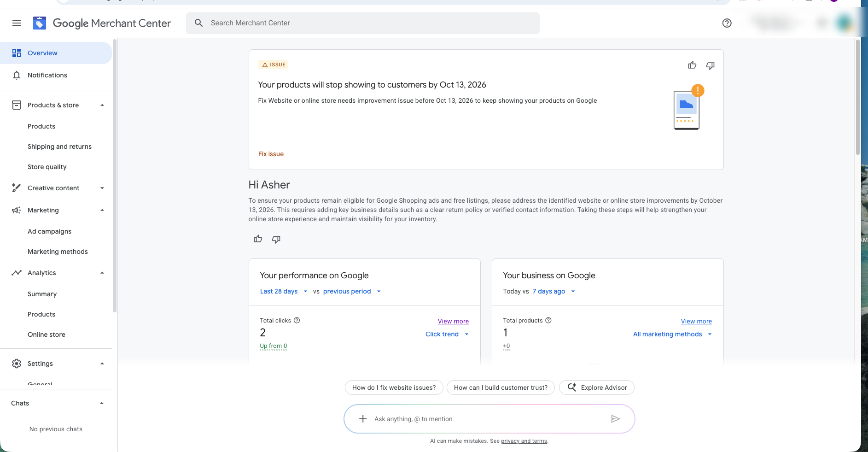This screenshot has width=868, height=452.
Task: Focus the Search Merchant Center field
Action: click(363, 23)
